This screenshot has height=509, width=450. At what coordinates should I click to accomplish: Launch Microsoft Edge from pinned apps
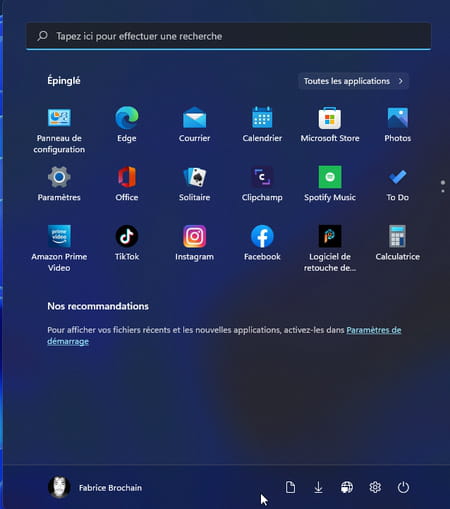[x=127, y=124]
